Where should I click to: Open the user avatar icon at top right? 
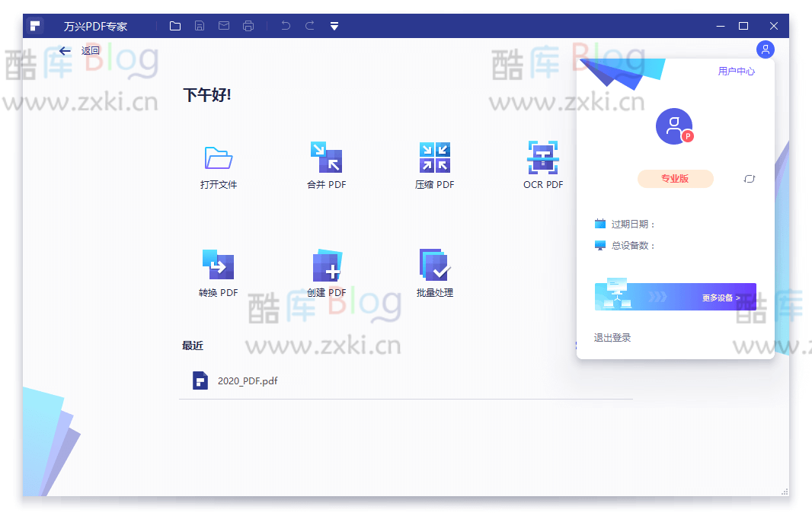click(x=765, y=49)
